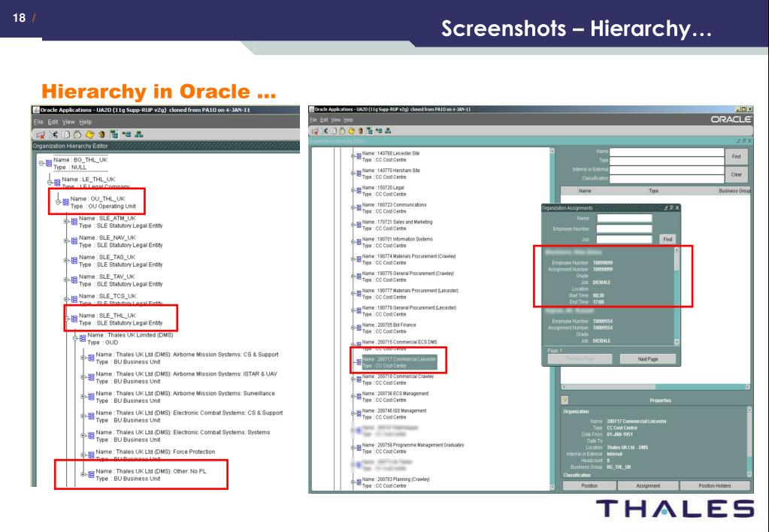Collapse the BG_THL_UK root node
Viewport: 769px width, 532px height.
[41, 163]
